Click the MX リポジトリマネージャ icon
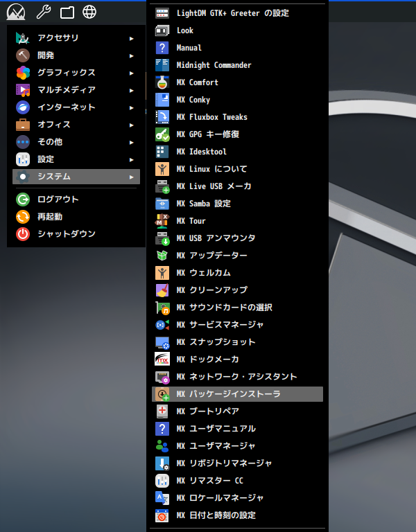416x532 pixels. [162, 463]
